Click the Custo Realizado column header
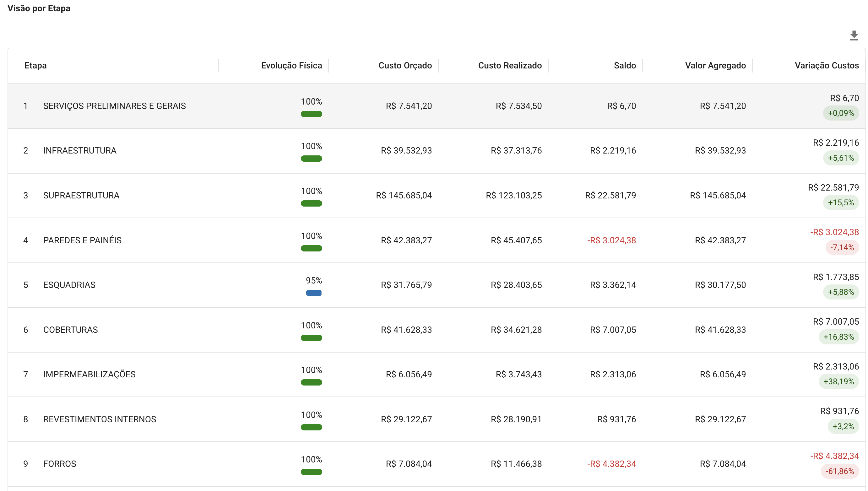The height and width of the screenshot is (491, 868). point(510,65)
